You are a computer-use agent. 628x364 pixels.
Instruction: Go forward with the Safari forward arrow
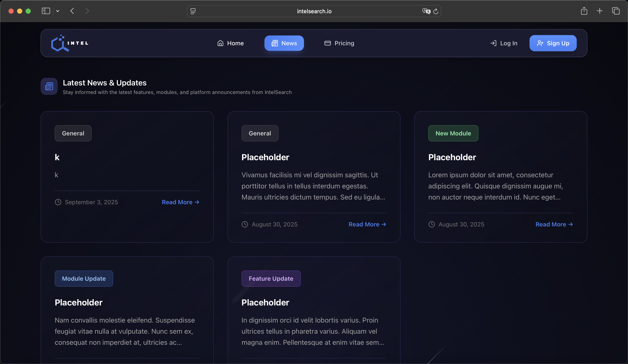tap(87, 11)
